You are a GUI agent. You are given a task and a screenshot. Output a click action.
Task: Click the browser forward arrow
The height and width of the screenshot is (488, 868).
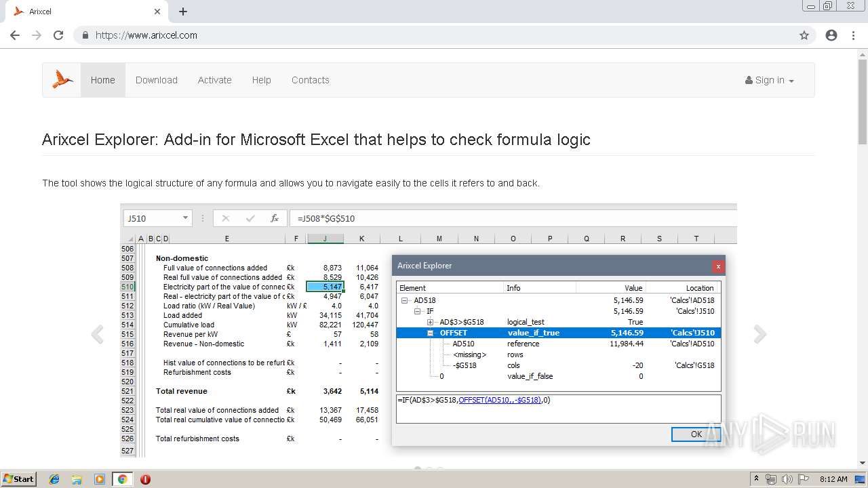[37, 35]
